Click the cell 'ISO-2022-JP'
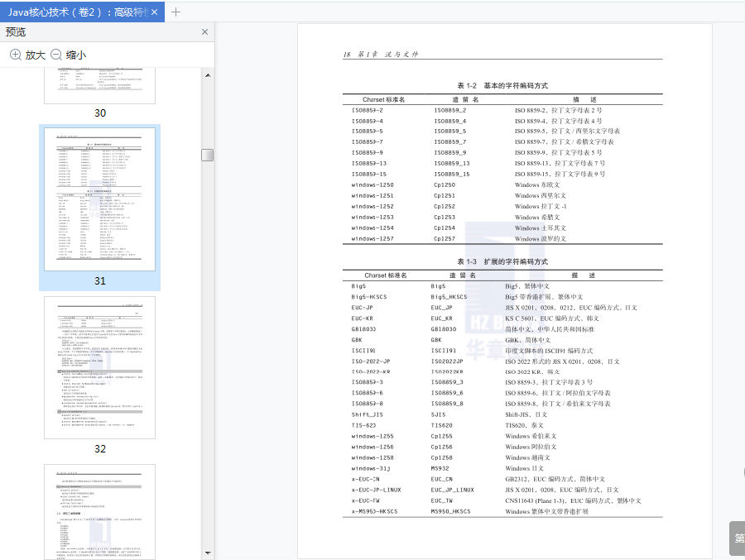This screenshot has width=745, height=560. (x=371, y=361)
